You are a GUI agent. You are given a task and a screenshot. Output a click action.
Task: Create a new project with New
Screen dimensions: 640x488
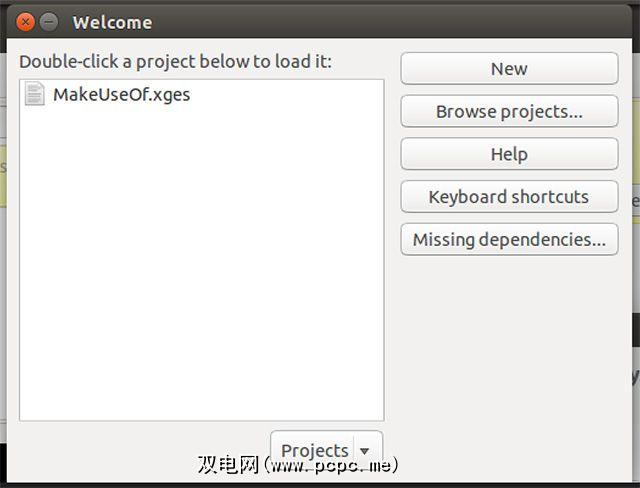click(x=509, y=69)
